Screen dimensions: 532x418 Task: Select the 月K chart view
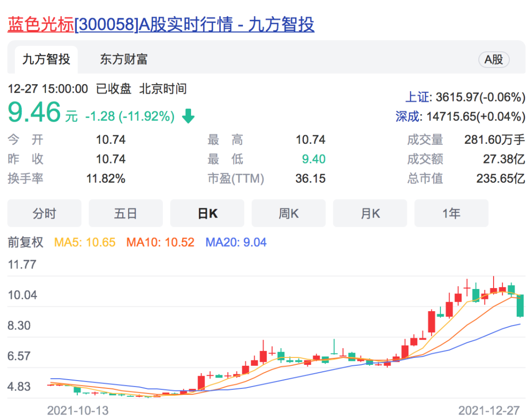coord(370,213)
